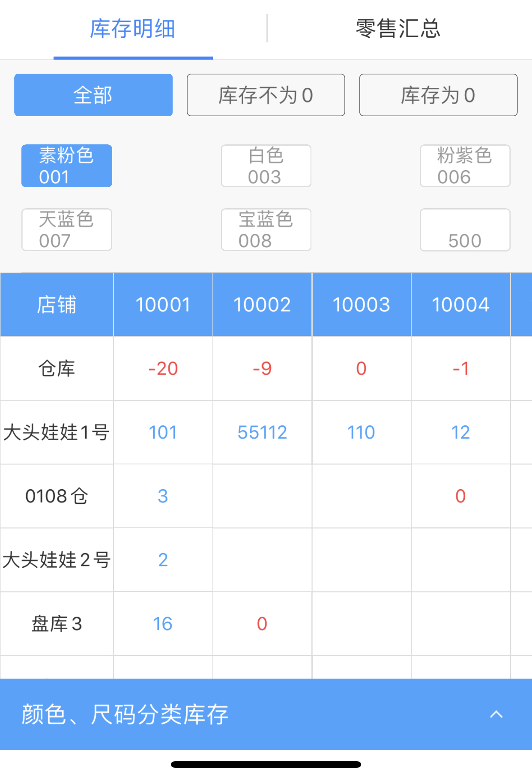Viewport: 532px width, 778px height.
Task: Open the 零售汇总 tab
Action: (398, 29)
